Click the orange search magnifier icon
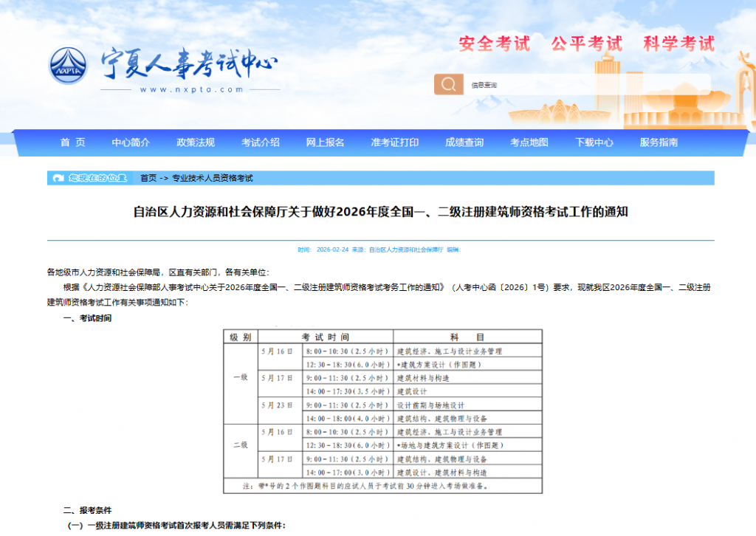This screenshot has width=756, height=536. (x=448, y=85)
